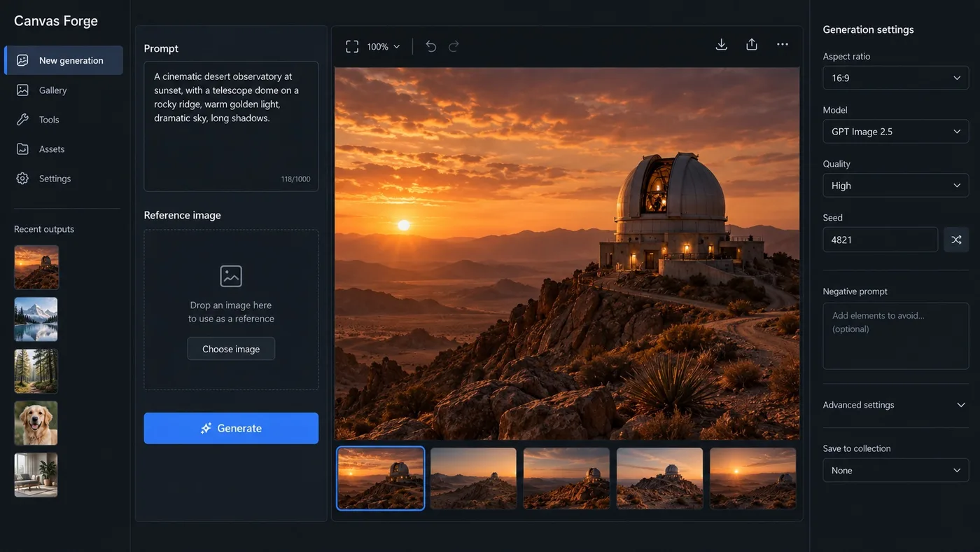This screenshot has width=980, height=552.
Task: Click the main generated observatory image
Action: [567, 254]
